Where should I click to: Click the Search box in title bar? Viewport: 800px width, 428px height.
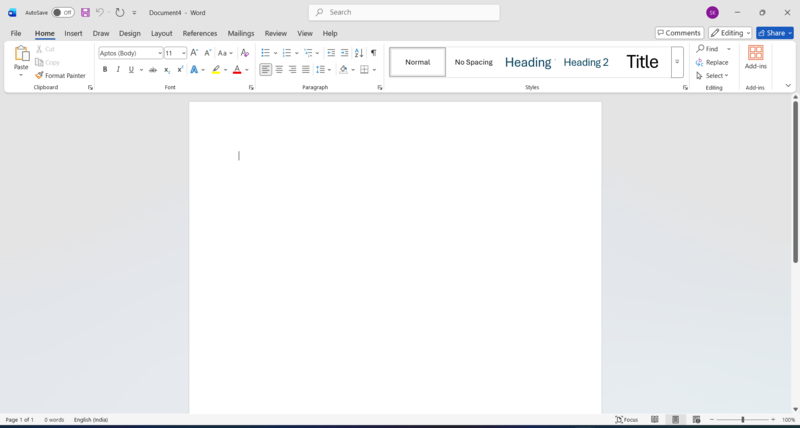coord(404,12)
